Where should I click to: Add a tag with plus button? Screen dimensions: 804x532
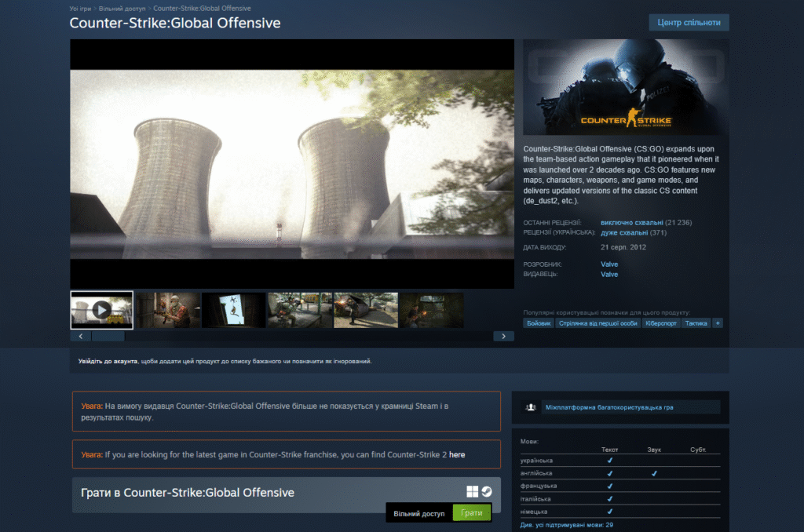718,322
